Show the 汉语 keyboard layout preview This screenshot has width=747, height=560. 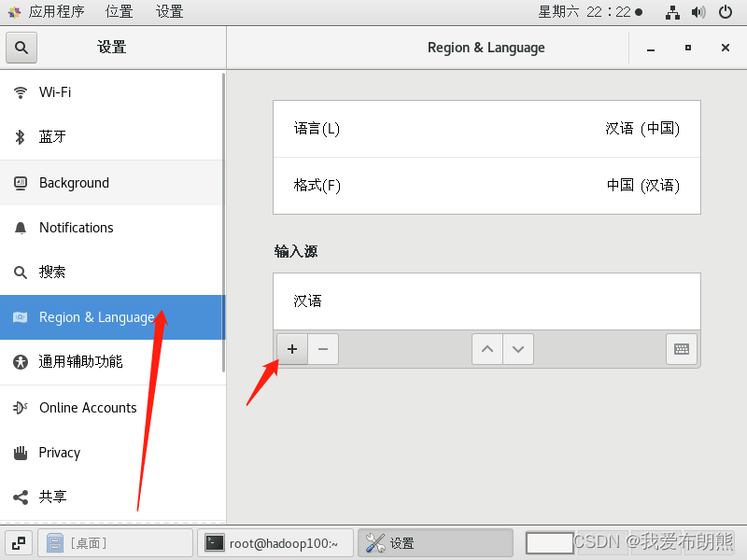[681, 348]
